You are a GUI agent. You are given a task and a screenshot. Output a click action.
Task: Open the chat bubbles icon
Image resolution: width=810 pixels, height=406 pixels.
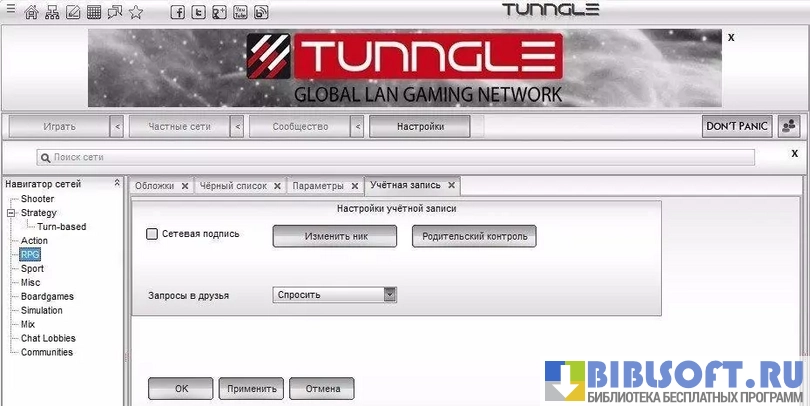pos(114,12)
